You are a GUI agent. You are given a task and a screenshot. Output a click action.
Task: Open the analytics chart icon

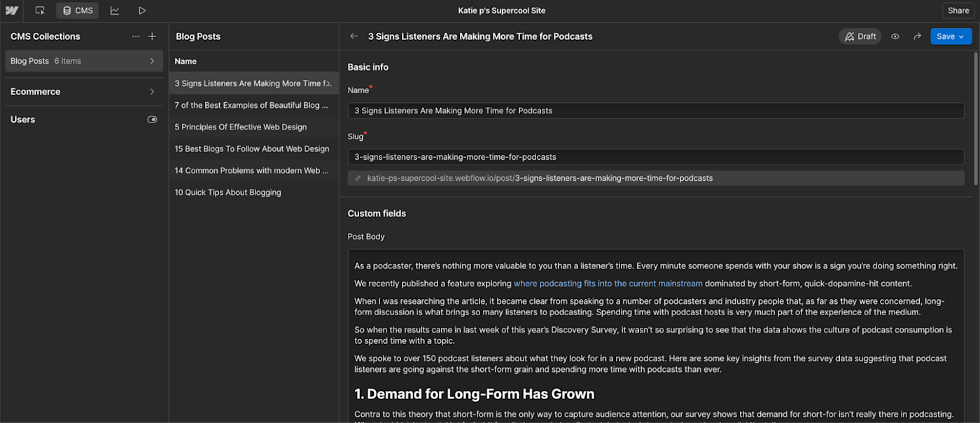pos(115,11)
